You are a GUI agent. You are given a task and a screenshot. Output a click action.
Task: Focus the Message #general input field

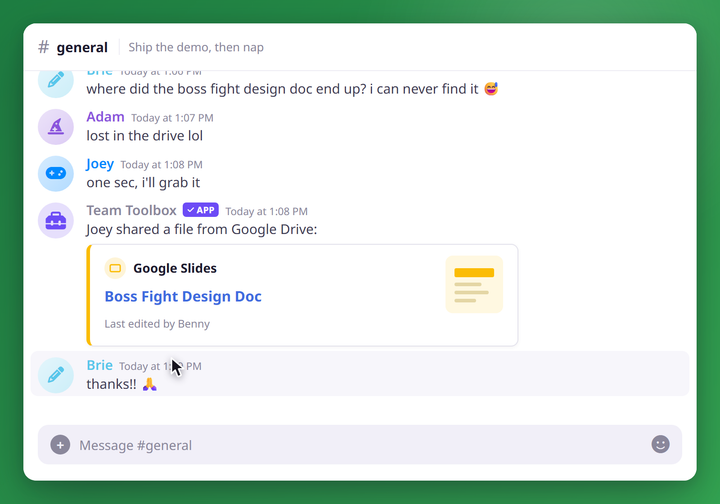(360, 445)
